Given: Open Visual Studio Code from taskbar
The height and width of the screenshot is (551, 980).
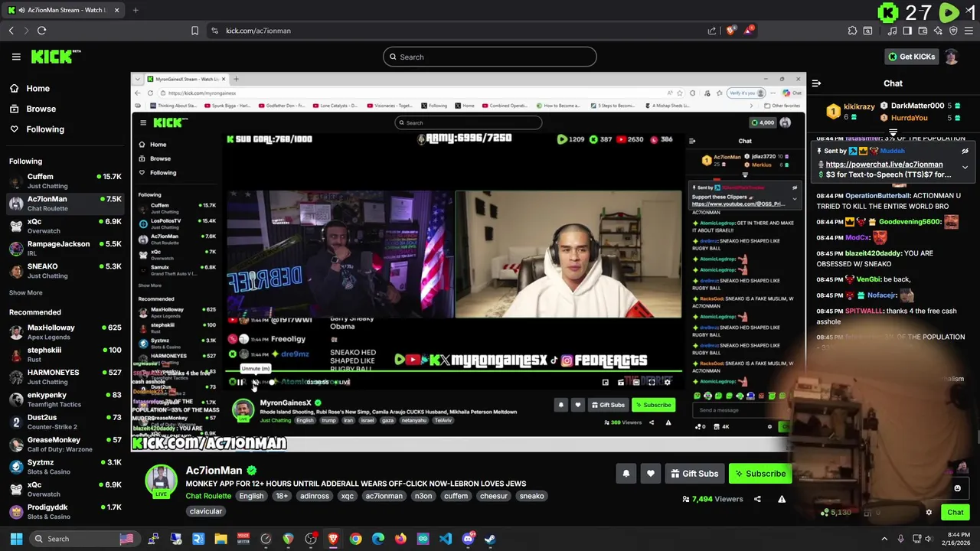Looking at the screenshot, I should pos(446,539).
